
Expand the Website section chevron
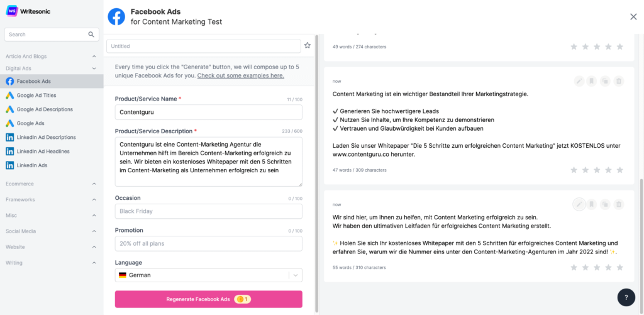[x=94, y=247]
